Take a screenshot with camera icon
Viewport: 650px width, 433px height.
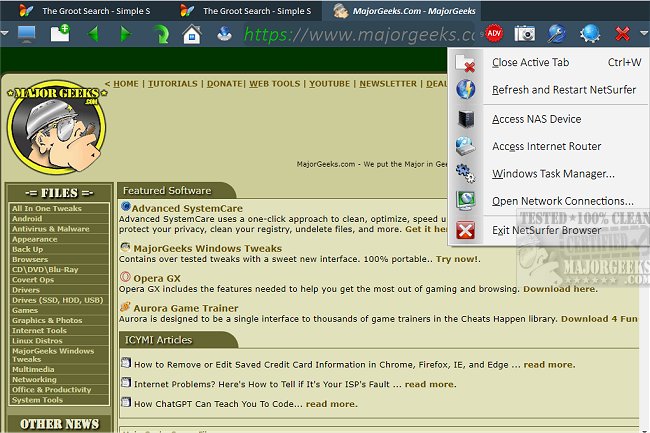[524, 34]
